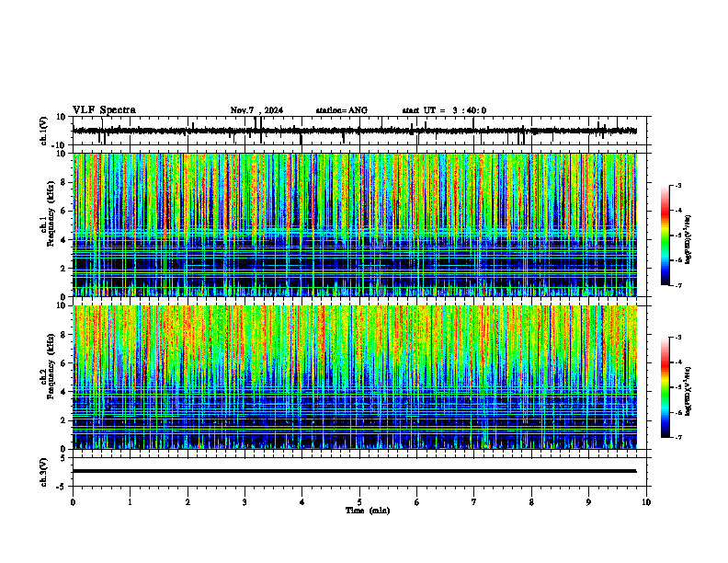The image size is (728, 563).
Task: Click time axis tick label "3"
Action: [245, 502]
